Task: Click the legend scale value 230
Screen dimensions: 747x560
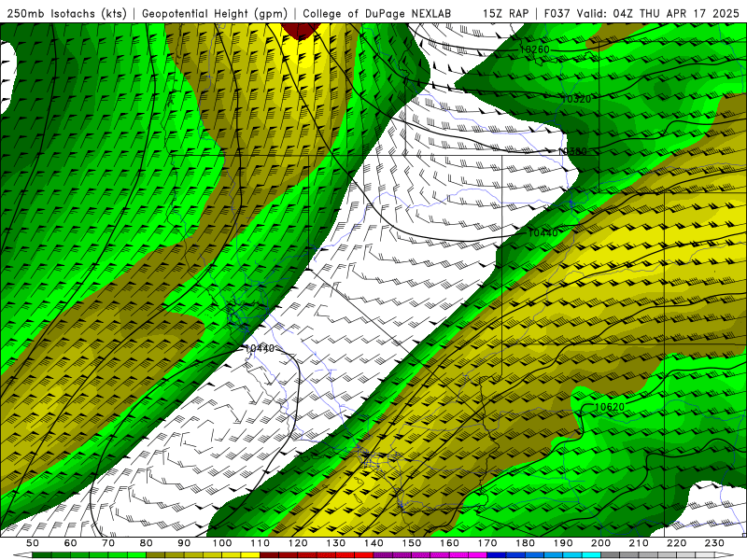Action: tap(714, 543)
